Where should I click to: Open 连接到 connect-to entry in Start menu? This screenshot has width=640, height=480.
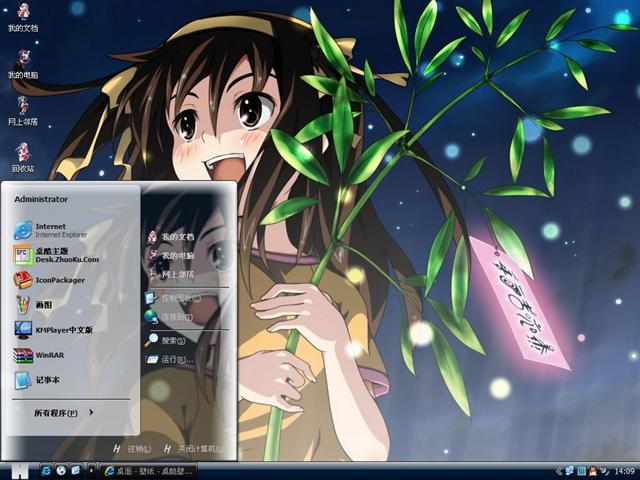[169, 316]
